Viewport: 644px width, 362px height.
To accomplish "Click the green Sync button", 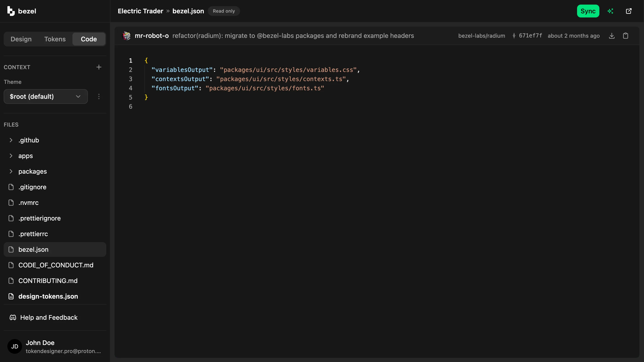I will tap(588, 11).
